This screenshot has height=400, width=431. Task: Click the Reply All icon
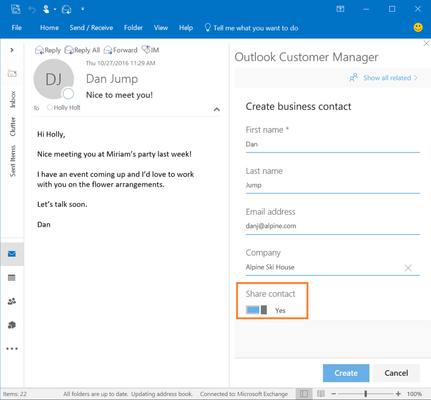[82, 50]
